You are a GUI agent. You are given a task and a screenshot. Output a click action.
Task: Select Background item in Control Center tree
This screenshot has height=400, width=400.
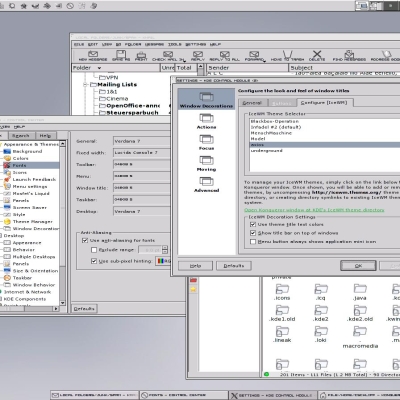click(27, 151)
